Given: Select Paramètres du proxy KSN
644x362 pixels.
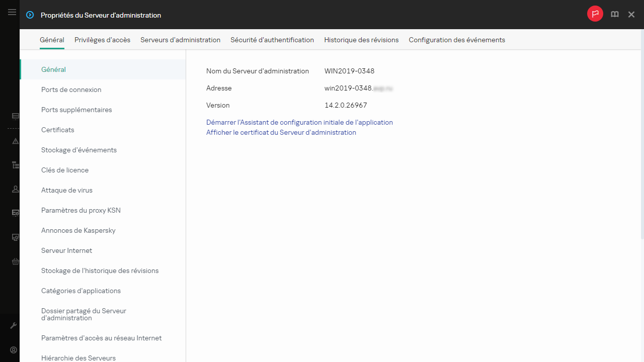Looking at the screenshot, I should click(x=81, y=210).
